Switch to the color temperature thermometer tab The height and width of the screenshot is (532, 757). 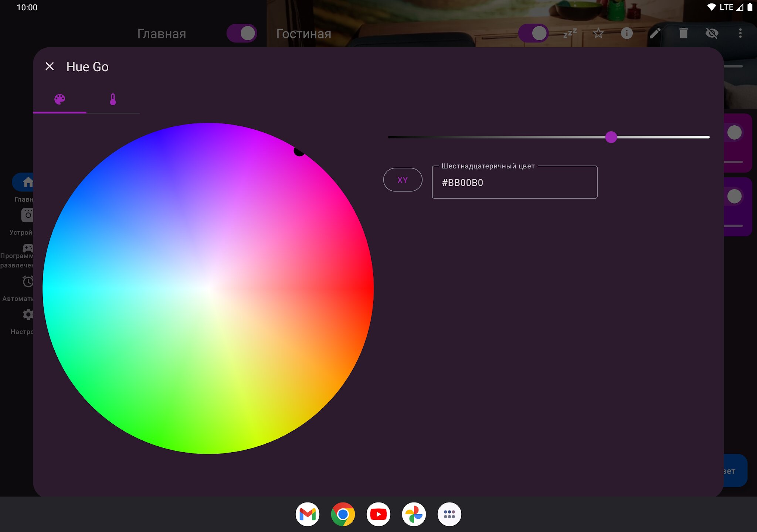tap(113, 99)
